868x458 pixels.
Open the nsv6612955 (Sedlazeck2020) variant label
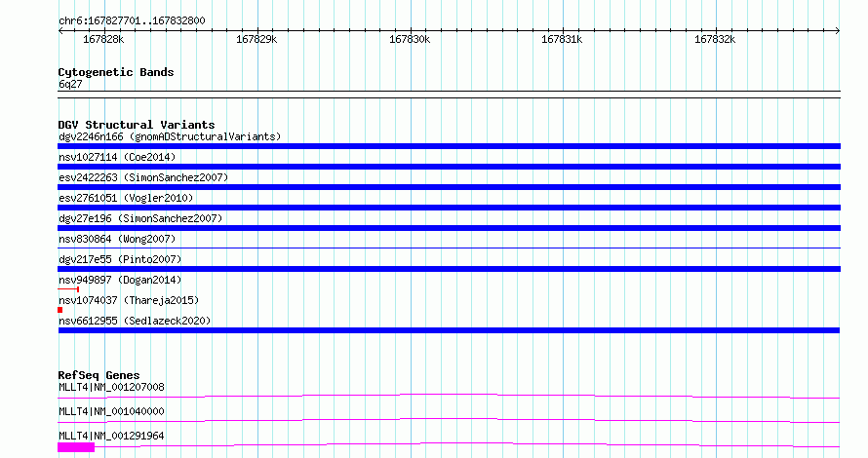[135, 321]
